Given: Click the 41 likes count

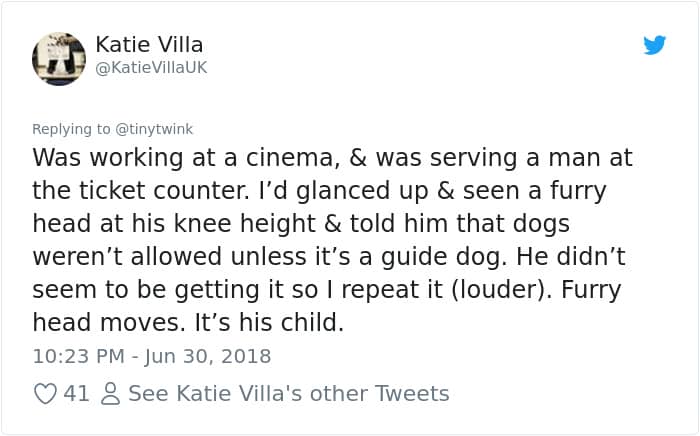Looking at the screenshot, I should [77, 394].
